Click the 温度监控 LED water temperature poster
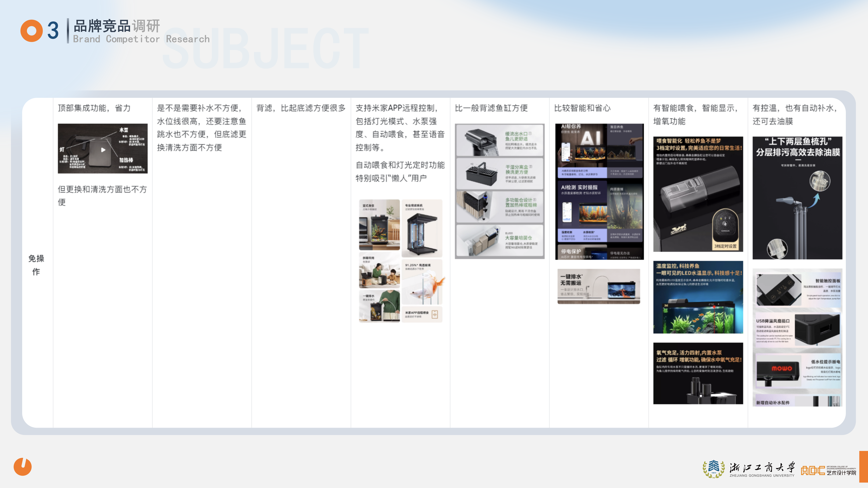This screenshot has width=868, height=488. tap(698, 297)
